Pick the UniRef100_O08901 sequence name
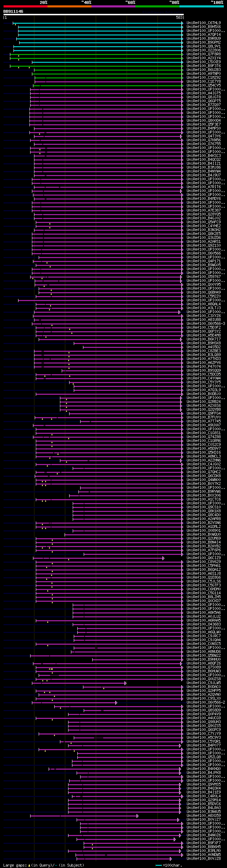227x868 pixels. pyautogui.click(x=204, y=531)
